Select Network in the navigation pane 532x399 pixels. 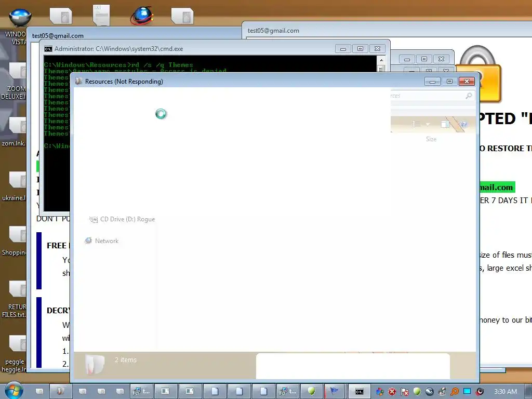[x=101, y=241]
